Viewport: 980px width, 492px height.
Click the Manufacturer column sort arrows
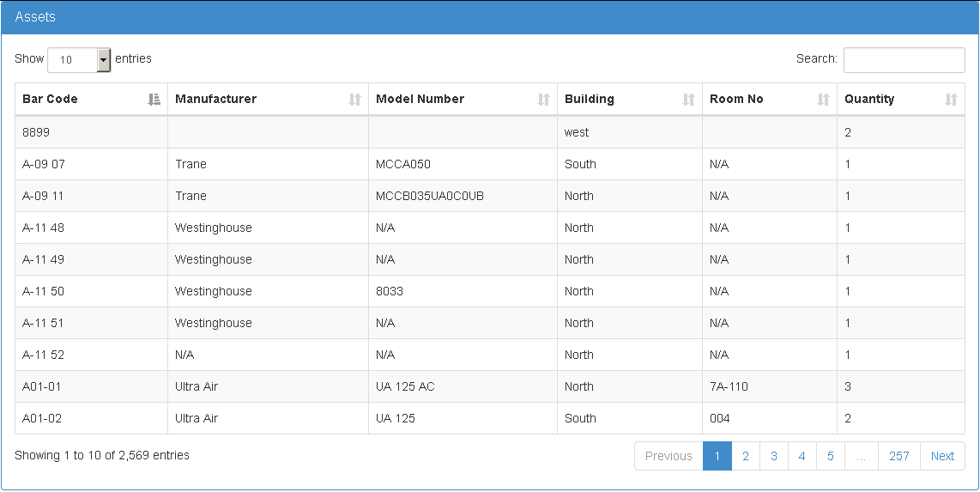[x=354, y=100]
